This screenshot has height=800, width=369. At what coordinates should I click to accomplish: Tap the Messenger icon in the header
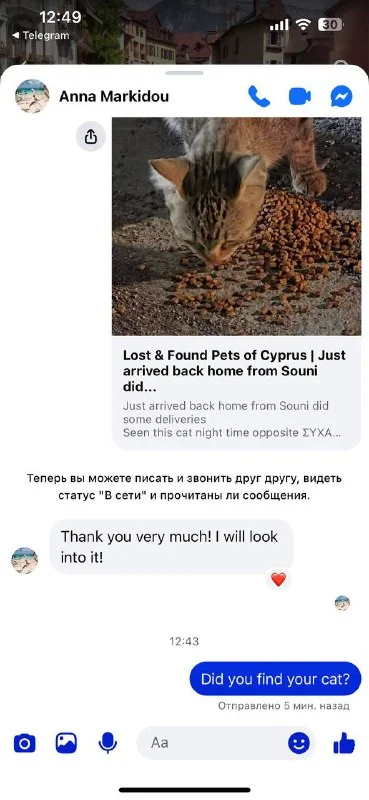tap(341, 96)
